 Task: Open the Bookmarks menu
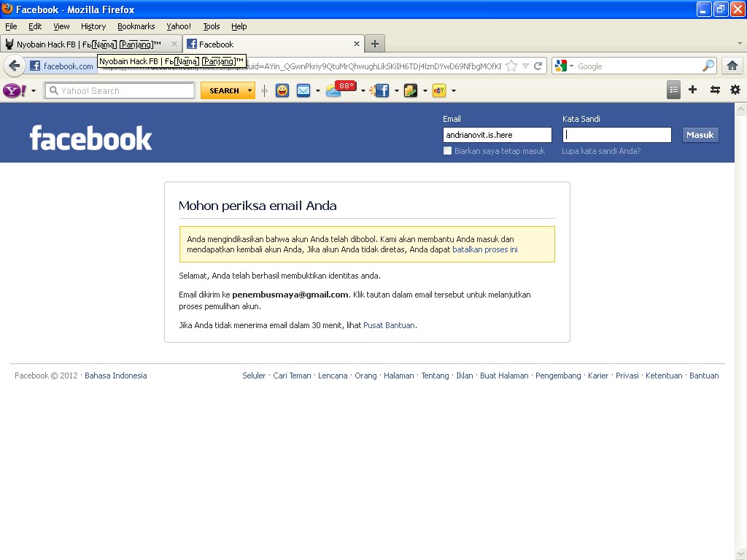click(136, 26)
